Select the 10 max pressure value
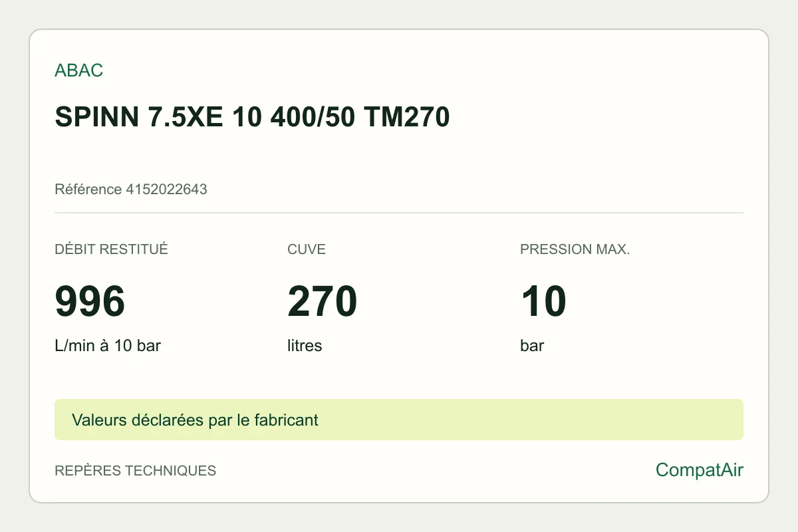798x532 pixels. pos(543,301)
